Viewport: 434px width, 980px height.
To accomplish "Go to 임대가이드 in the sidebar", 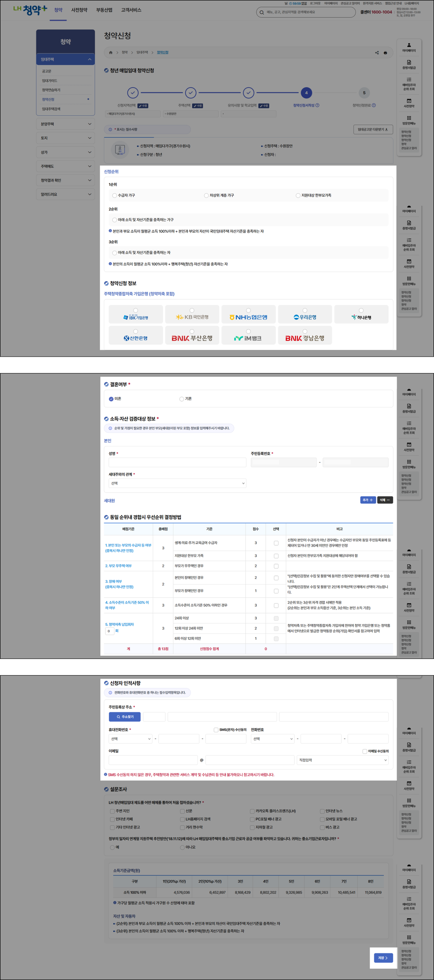I will click(x=49, y=81).
